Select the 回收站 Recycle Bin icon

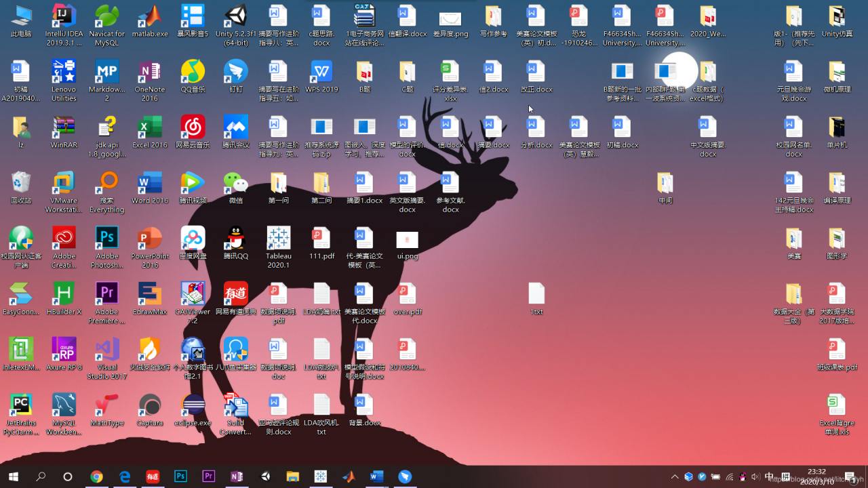pyautogui.click(x=21, y=188)
